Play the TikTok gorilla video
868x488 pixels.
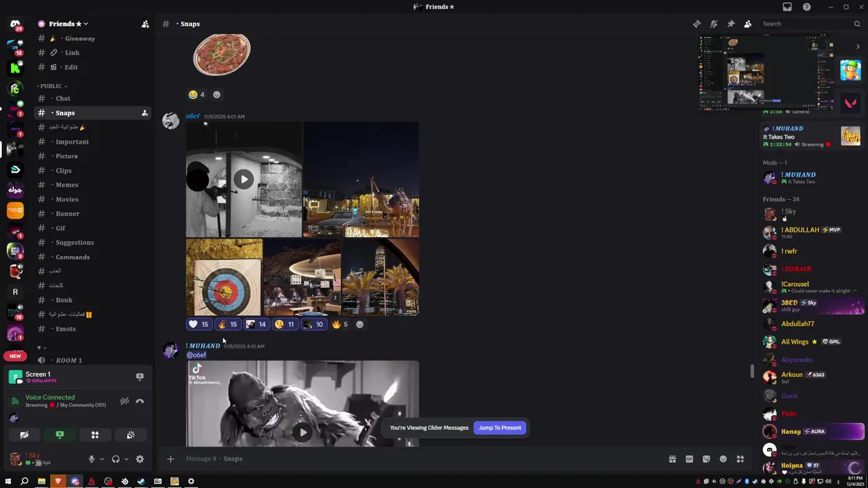tap(302, 432)
